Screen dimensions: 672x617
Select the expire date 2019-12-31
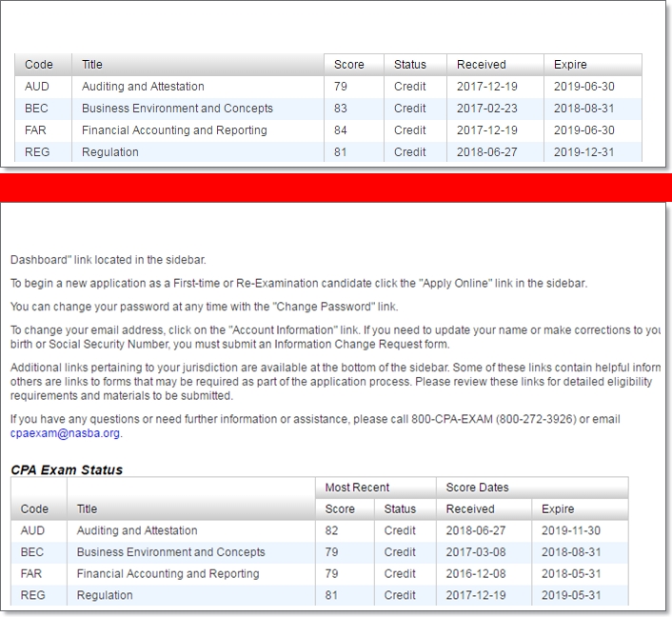pos(583,152)
